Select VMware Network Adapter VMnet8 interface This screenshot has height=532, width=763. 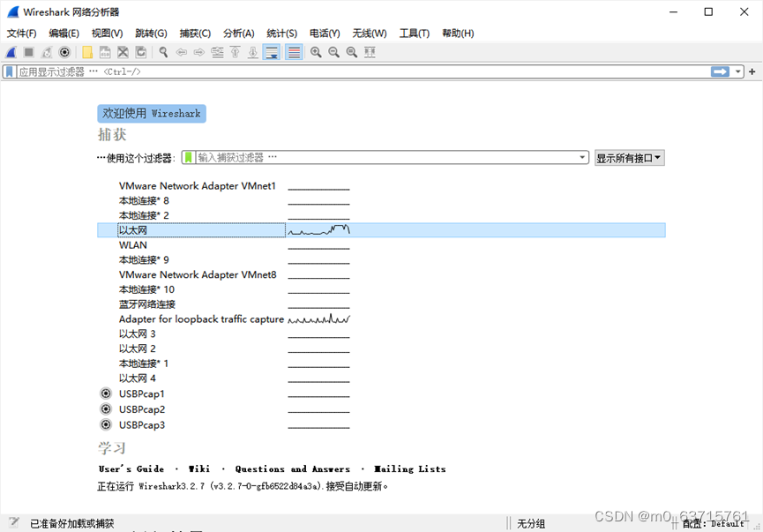(x=198, y=275)
